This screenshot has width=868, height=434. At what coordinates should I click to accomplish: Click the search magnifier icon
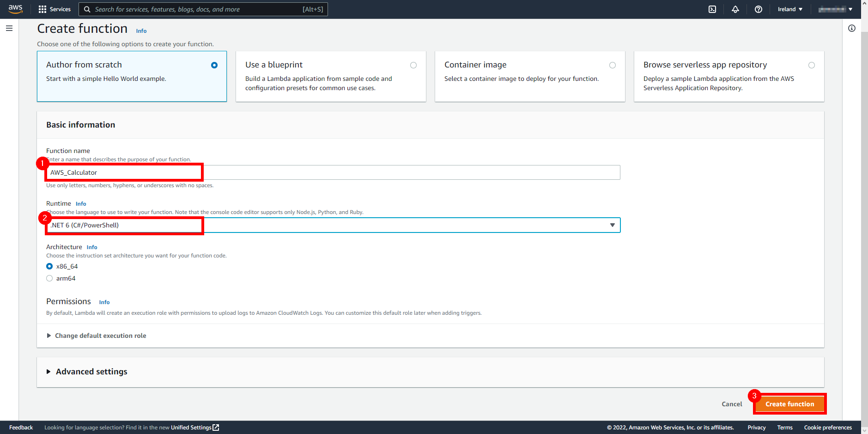click(x=87, y=9)
